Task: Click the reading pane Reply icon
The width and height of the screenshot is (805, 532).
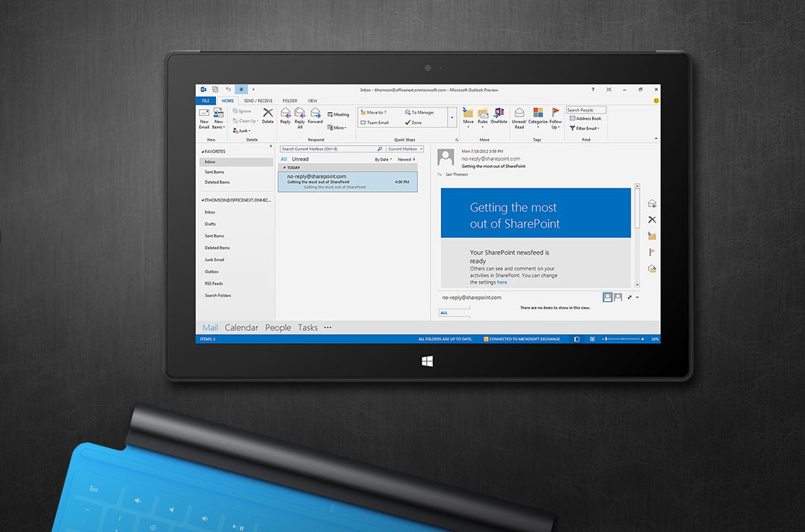Action: tap(652, 204)
